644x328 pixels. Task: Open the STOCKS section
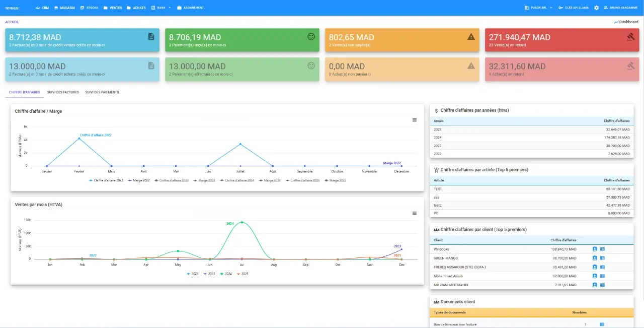click(x=91, y=8)
